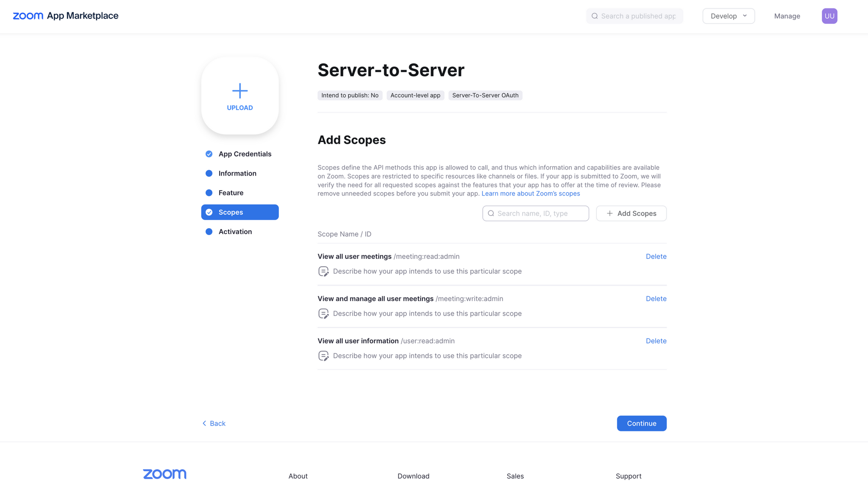Image resolution: width=868 pixels, height=487 pixels.
Task: Click the Server-To-Server OAuth tag
Action: [485, 95]
